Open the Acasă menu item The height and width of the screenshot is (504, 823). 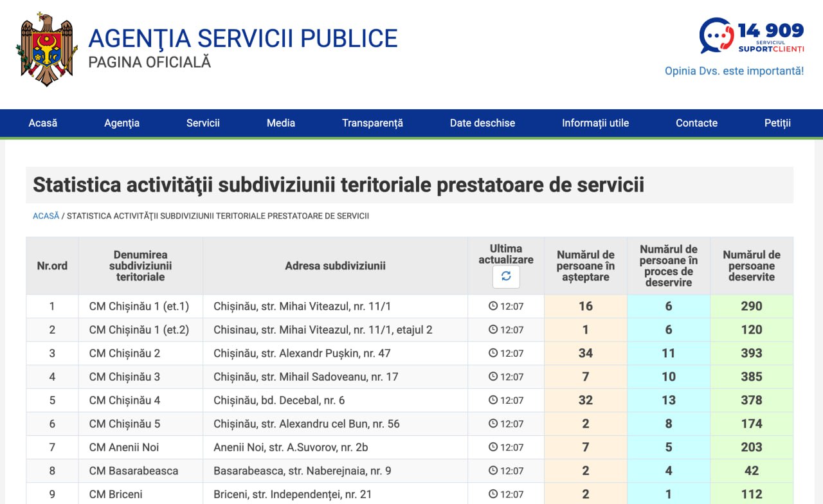pos(43,123)
